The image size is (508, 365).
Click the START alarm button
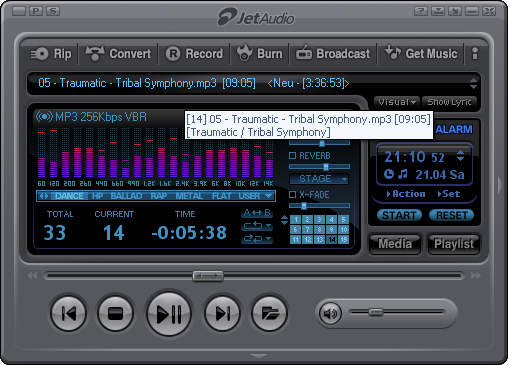point(399,215)
